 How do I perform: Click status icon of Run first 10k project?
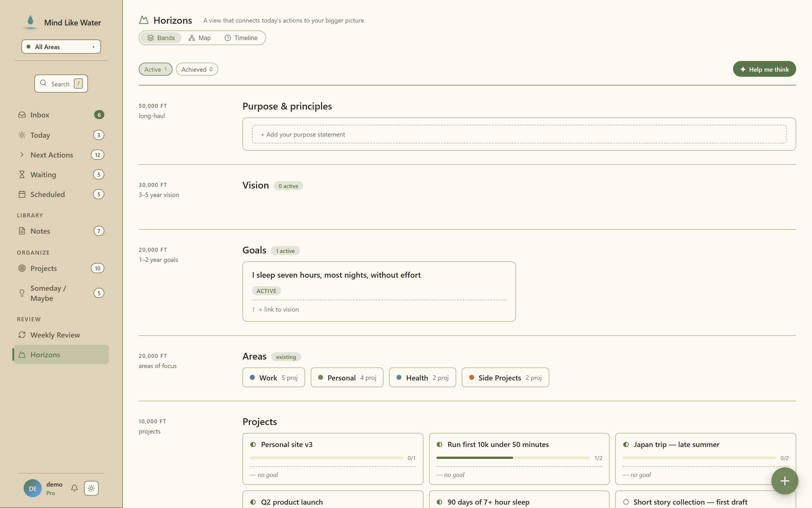click(x=440, y=444)
